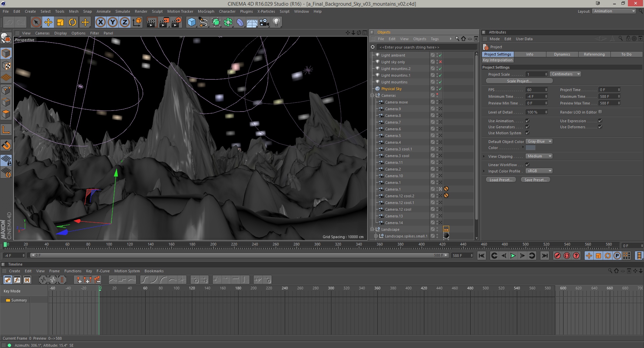Toggle the coordinate system icon
Viewport: 644px width, 348px height.
[x=137, y=22]
